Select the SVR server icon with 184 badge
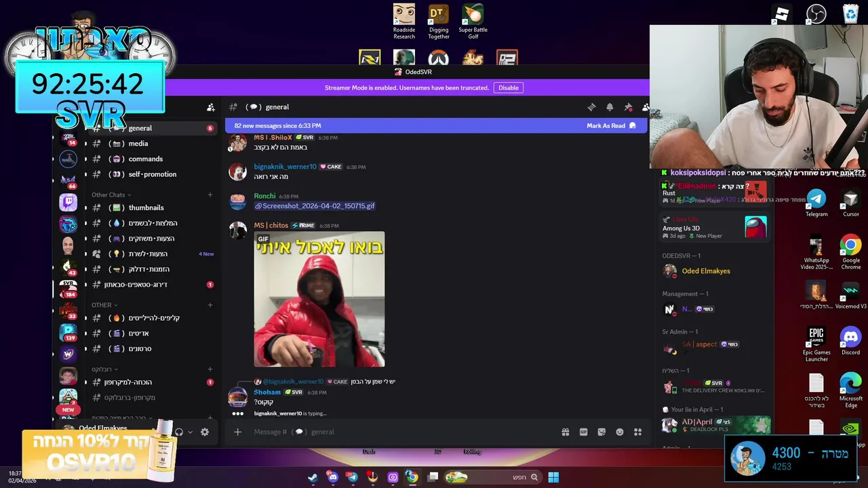This screenshot has width=868, height=488. click(x=68, y=288)
